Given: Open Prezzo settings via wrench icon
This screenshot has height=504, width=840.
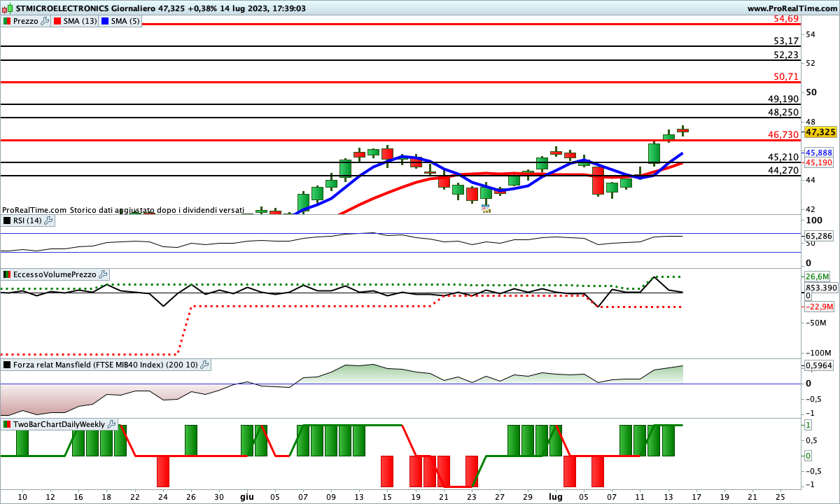Looking at the screenshot, I should coord(45,21).
